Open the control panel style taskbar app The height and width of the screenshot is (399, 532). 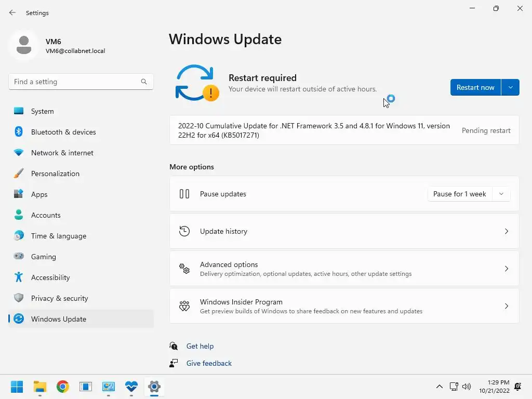[x=109, y=387]
